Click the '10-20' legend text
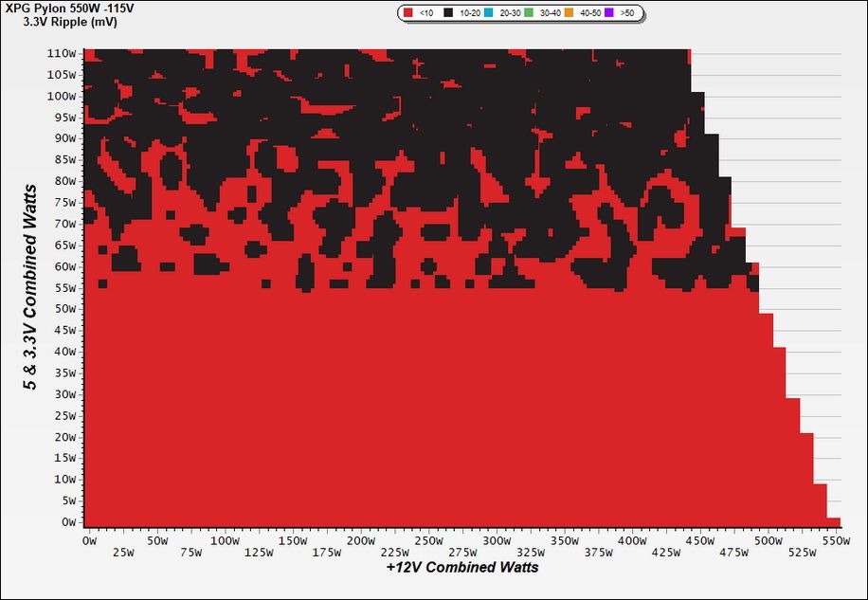Viewport: 868px width, 600px height. click(469, 13)
